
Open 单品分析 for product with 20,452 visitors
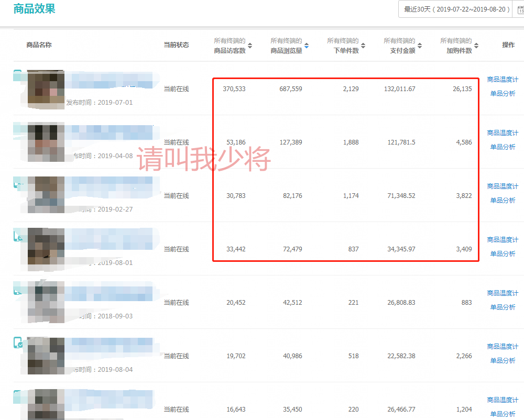click(x=503, y=307)
